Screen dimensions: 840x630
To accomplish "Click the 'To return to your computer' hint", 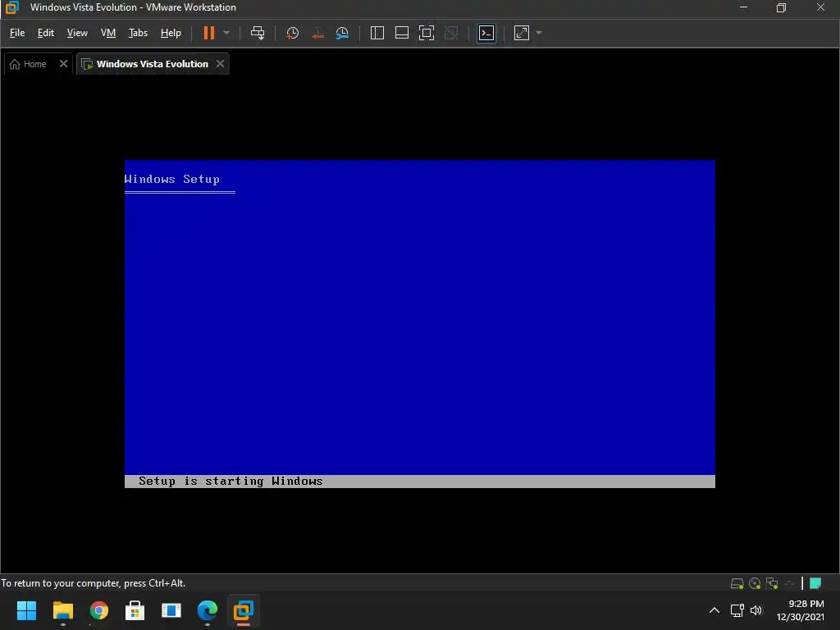I will click(x=94, y=583).
